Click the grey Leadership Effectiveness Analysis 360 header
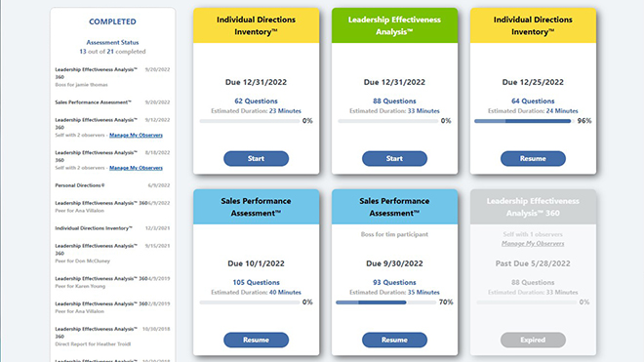The image size is (644, 362). click(533, 207)
